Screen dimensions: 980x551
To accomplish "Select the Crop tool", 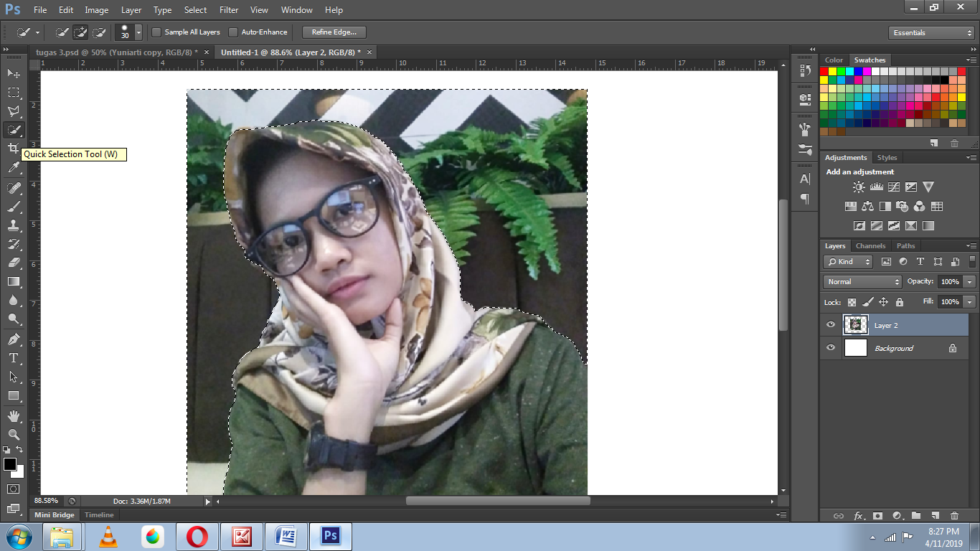I will point(13,149).
